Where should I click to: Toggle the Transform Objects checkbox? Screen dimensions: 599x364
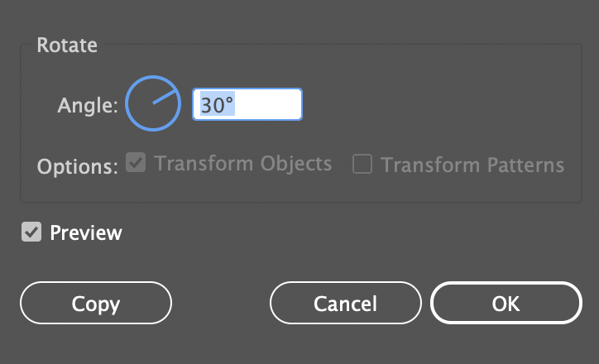pos(136,163)
